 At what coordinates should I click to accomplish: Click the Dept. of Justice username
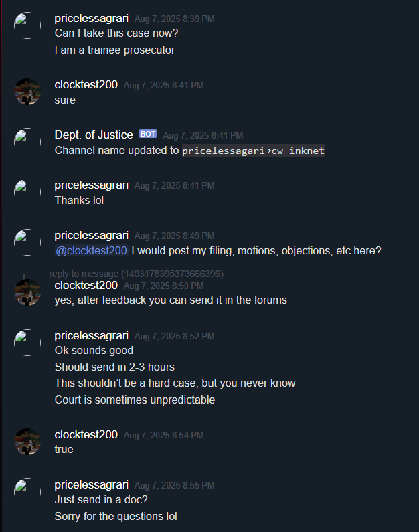94,135
